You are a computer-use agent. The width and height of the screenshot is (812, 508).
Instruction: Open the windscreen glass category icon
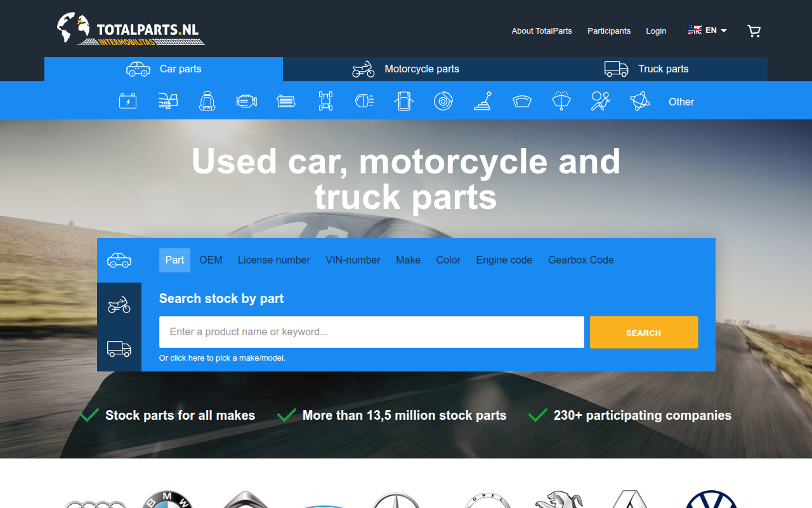point(522,101)
